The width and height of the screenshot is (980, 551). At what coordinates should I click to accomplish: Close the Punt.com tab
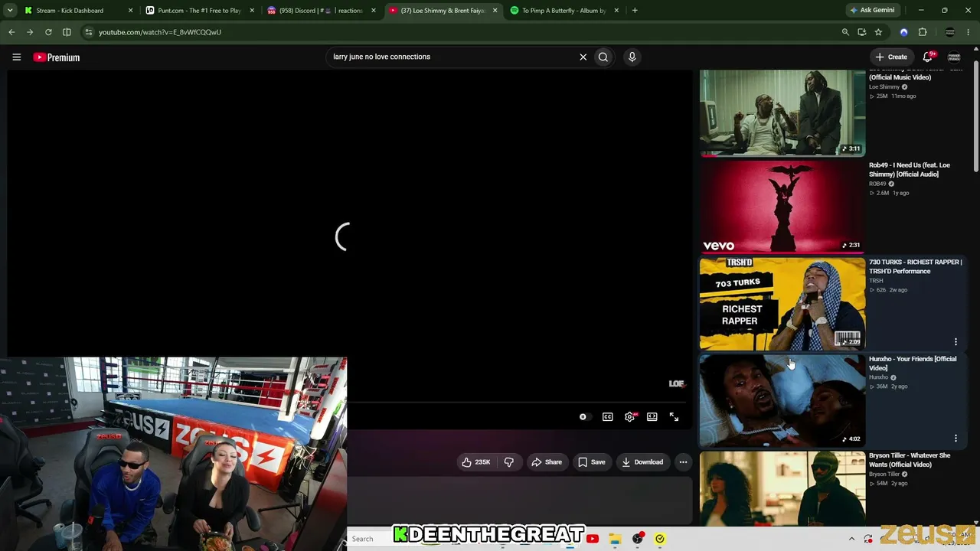252,11
